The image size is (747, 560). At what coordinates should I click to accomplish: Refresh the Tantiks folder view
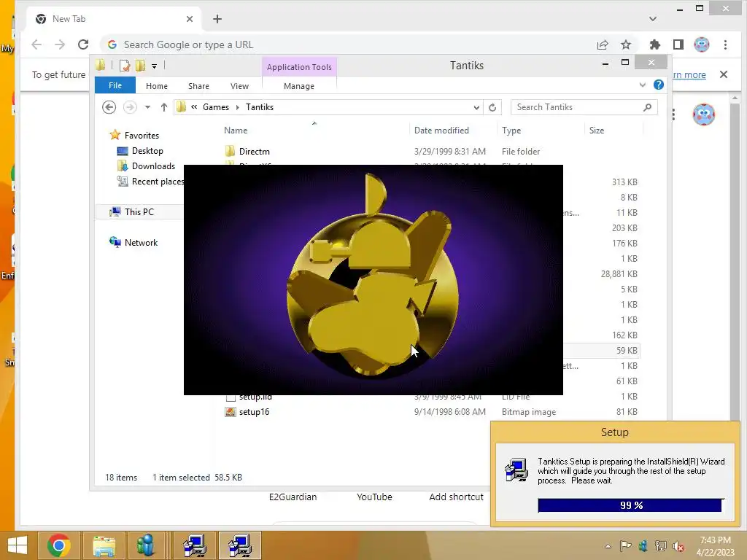(x=492, y=108)
